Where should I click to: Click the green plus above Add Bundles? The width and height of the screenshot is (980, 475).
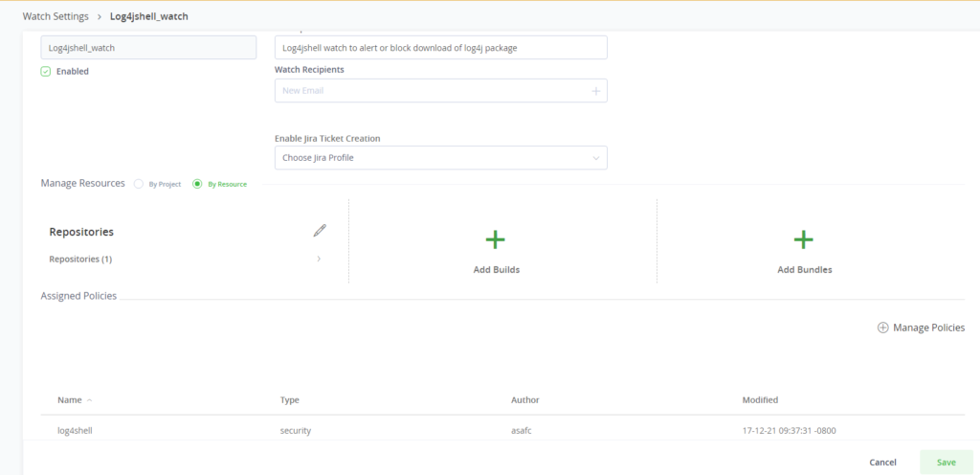804,239
